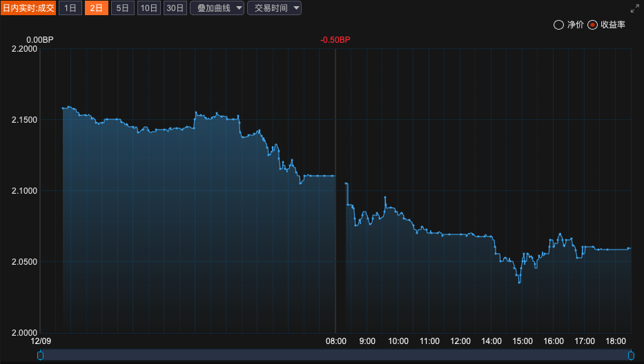Click the 0.00BP label at top left

coord(40,40)
